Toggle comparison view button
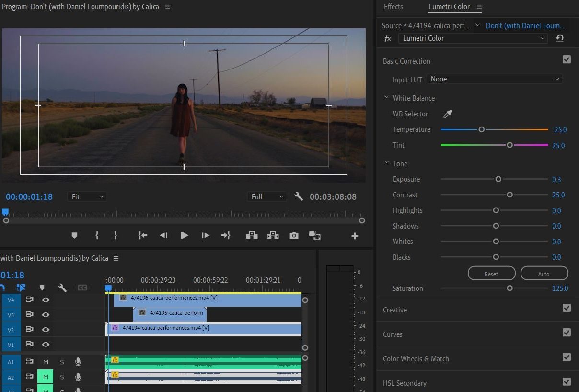579x392 pixels. 314,235
